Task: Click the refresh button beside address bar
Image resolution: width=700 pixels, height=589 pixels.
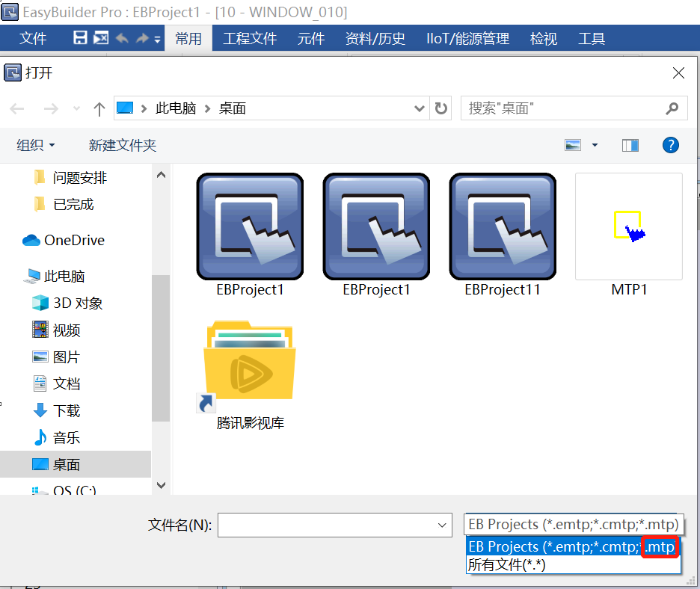Action: pyautogui.click(x=441, y=108)
